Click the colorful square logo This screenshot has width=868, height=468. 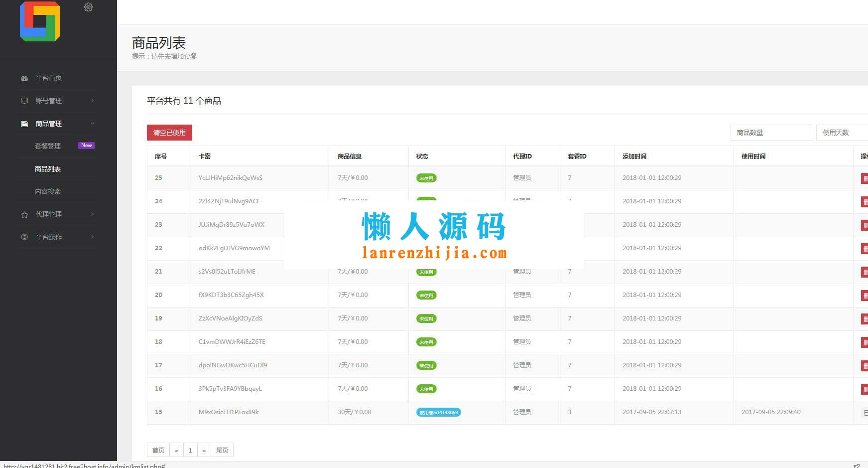40,21
